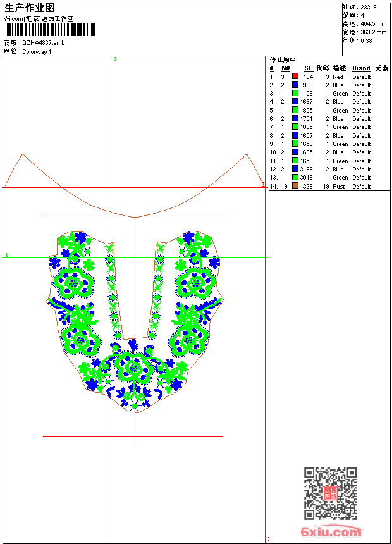Click the 'Red' description in row 1
The height and width of the screenshot is (544, 392).
(338, 77)
